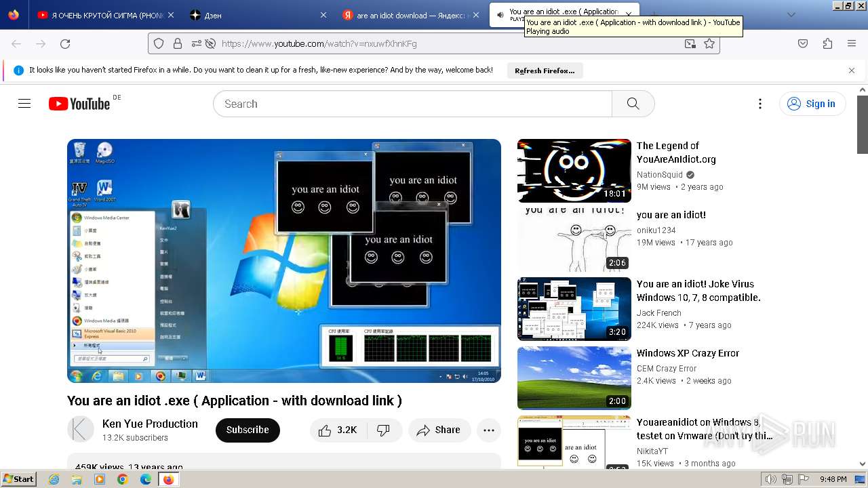Viewport: 868px width, 488px height.
Task: Dismiss the Firefox refresh notification bar
Action: (x=852, y=70)
